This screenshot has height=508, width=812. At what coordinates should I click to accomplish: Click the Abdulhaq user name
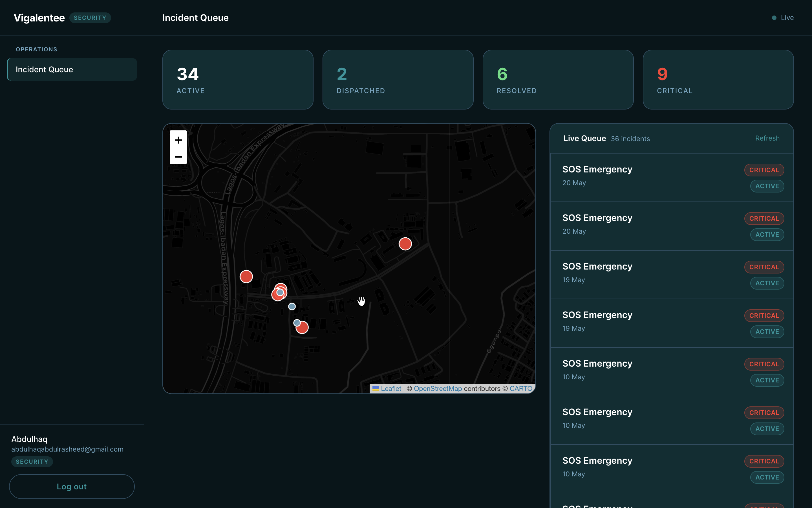(30, 439)
